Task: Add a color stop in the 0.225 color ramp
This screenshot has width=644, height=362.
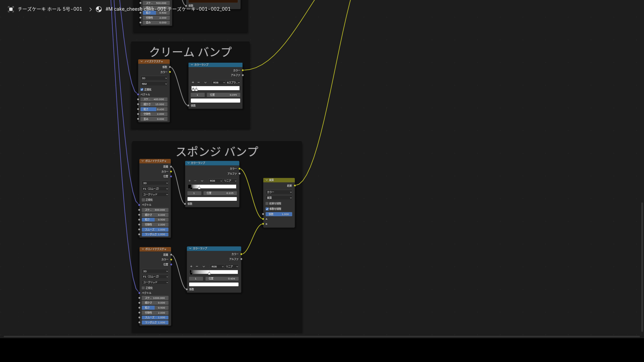Action: click(x=190, y=181)
